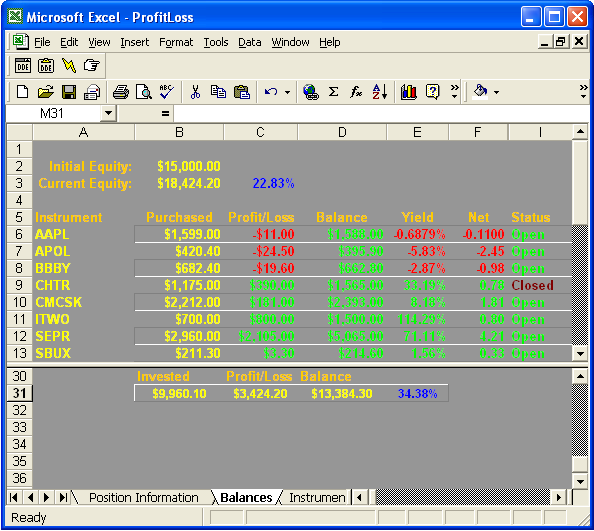The image size is (594, 531).
Task: Select the Select All corner button
Action: pyautogui.click(x=20, y=132)
